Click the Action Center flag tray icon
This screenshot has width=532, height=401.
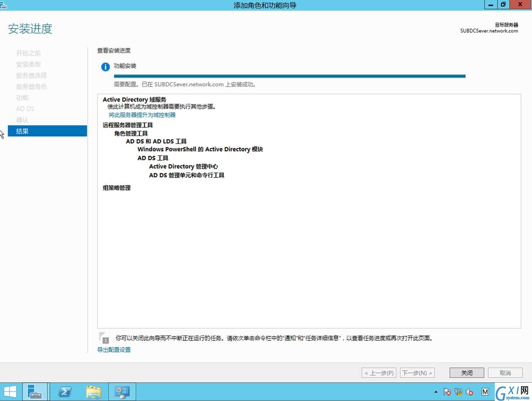[x=447, y=392]
